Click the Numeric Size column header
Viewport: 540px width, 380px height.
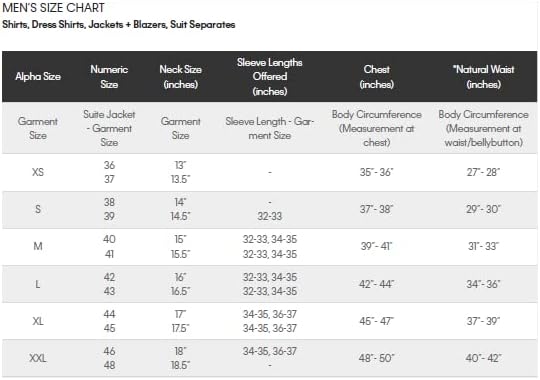[109, 76]
